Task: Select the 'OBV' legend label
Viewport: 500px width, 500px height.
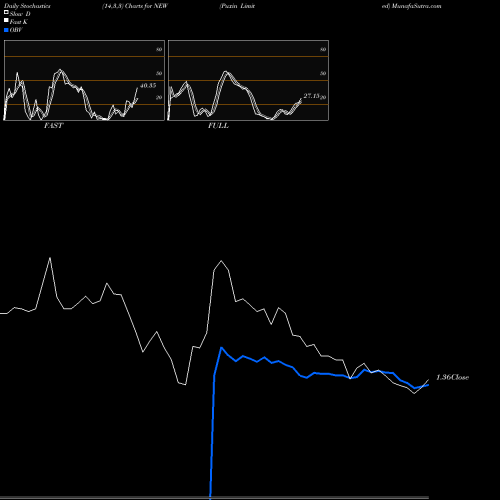Action: click(16, 30)
